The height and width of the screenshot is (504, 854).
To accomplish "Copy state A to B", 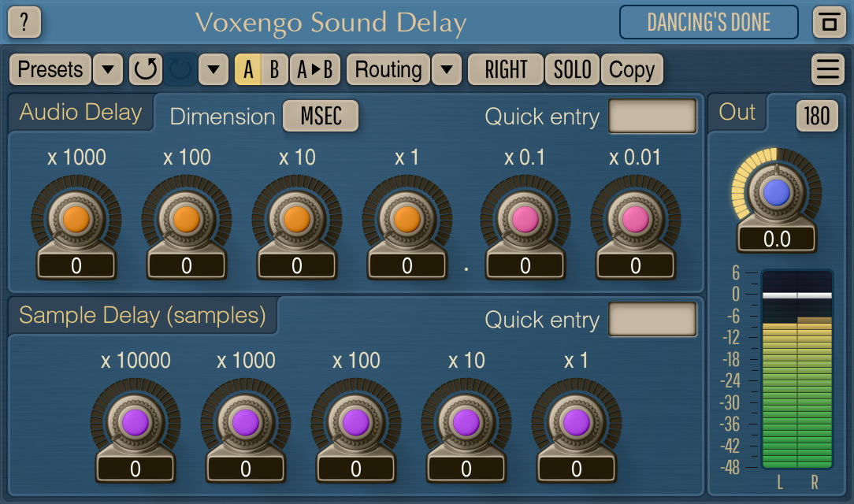I will [315, 69].
